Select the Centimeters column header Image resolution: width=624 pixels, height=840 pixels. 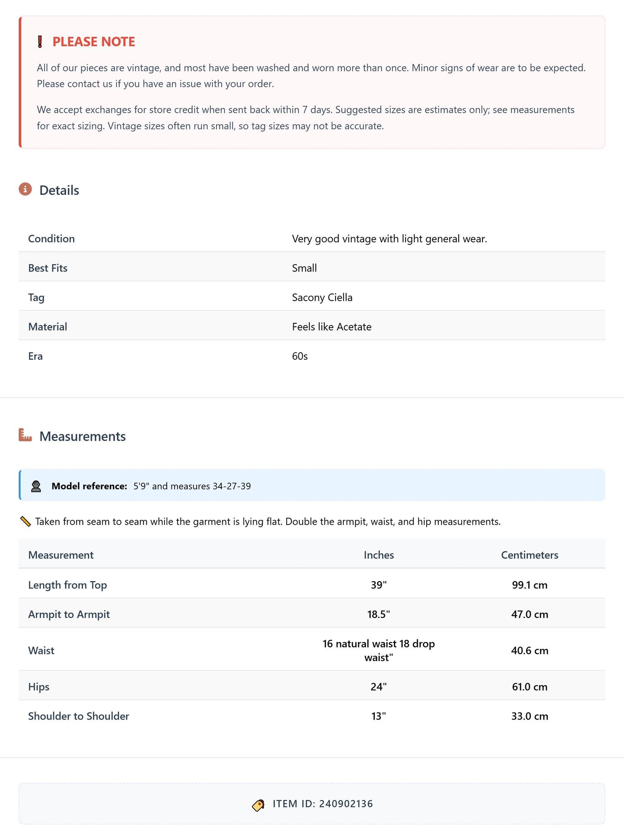(x=529, y=555)
